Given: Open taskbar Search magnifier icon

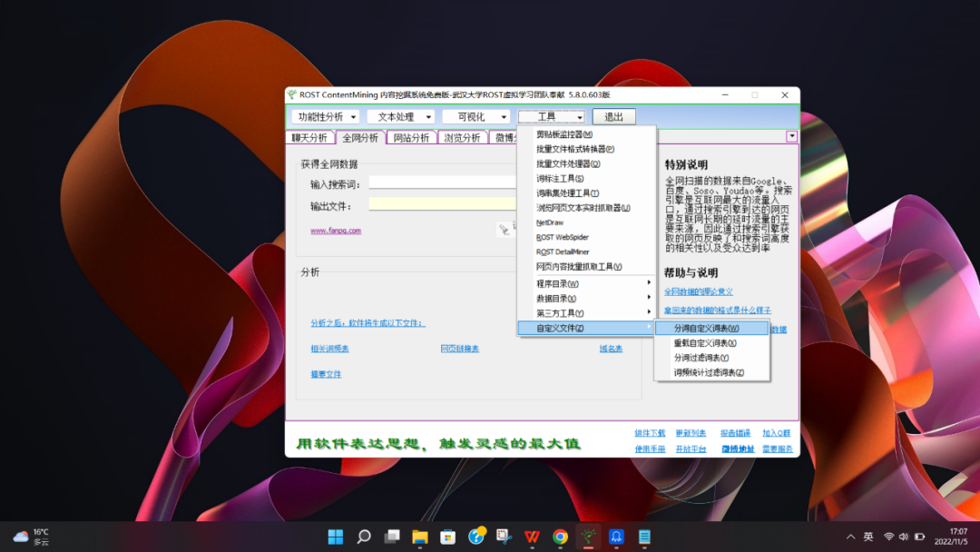Looking at the screenshot, I should (x=364, y=537).
